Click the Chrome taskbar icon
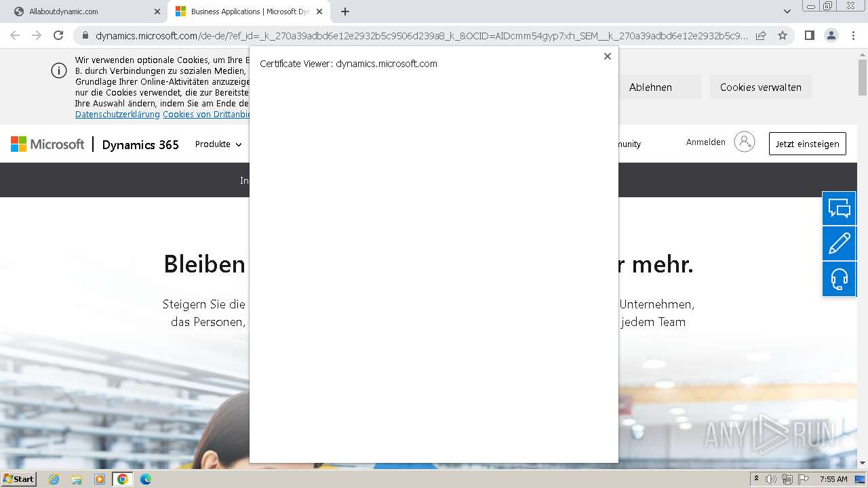This screenshot has height=488, width=868. point(123,479)
